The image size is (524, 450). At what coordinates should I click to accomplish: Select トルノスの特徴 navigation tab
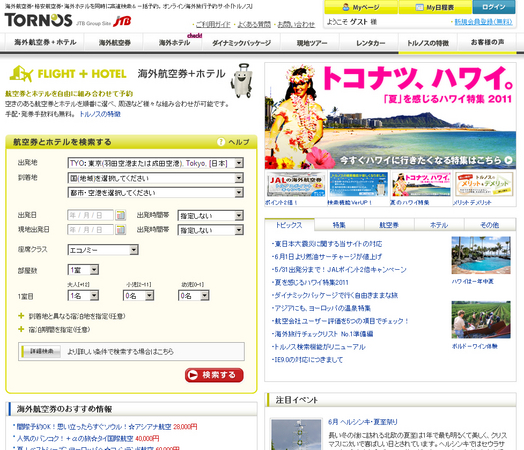(428, 43)
